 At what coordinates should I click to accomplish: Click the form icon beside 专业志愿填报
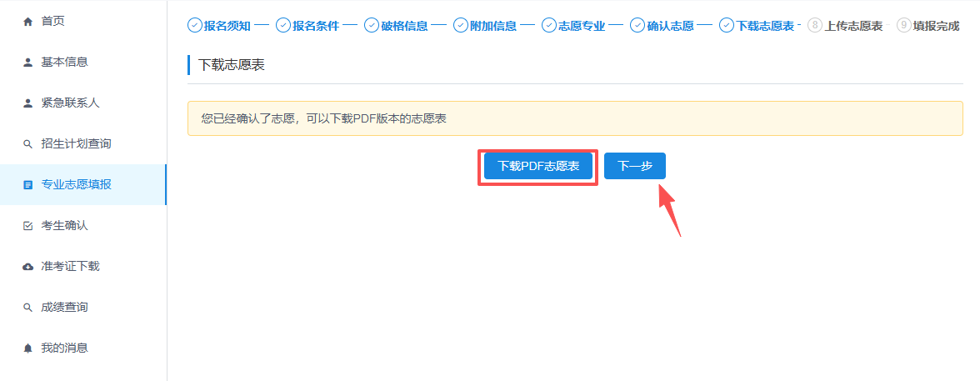click(x=28, y=185)
